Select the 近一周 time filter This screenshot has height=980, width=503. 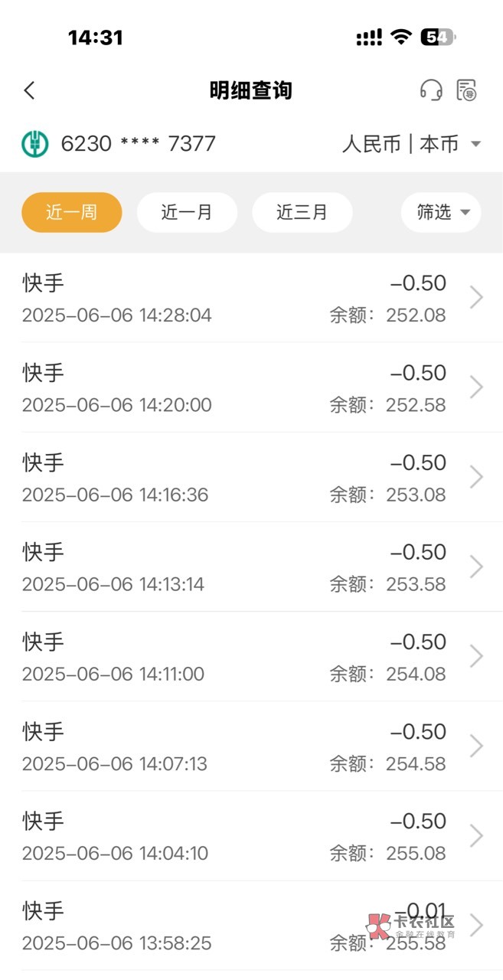click(71, 212)
